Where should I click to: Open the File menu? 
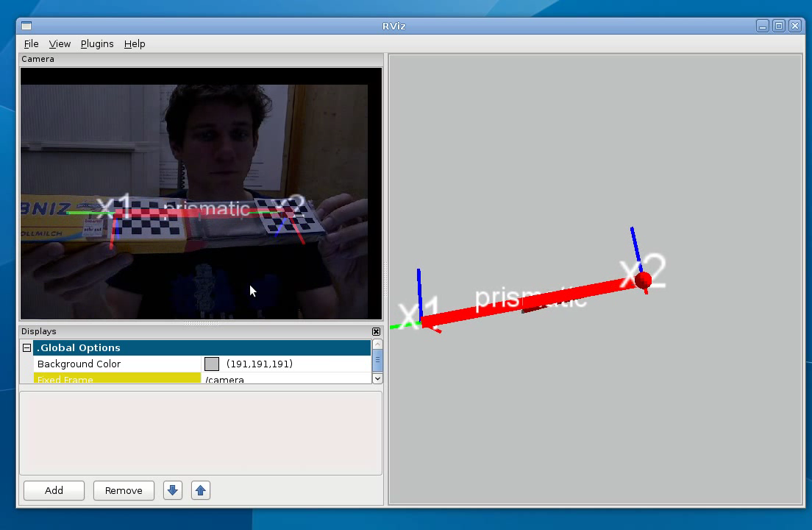(31, 44)
